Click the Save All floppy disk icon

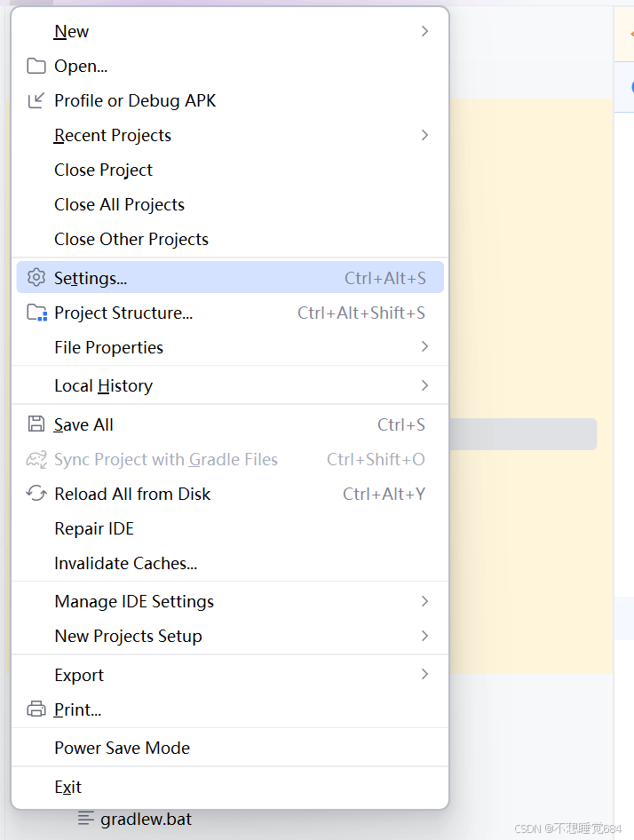[x=36, y=424]
